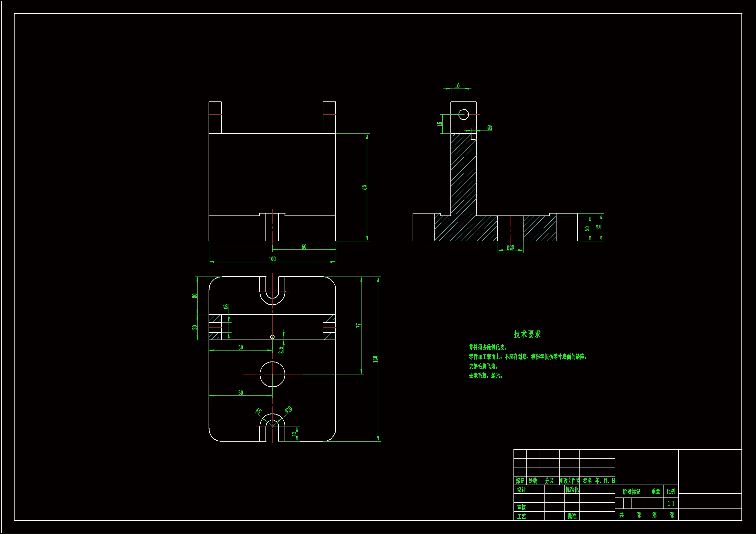Click the 标准化 cell in title block
This screenshot has height=534, width=756.
(572, 490)
